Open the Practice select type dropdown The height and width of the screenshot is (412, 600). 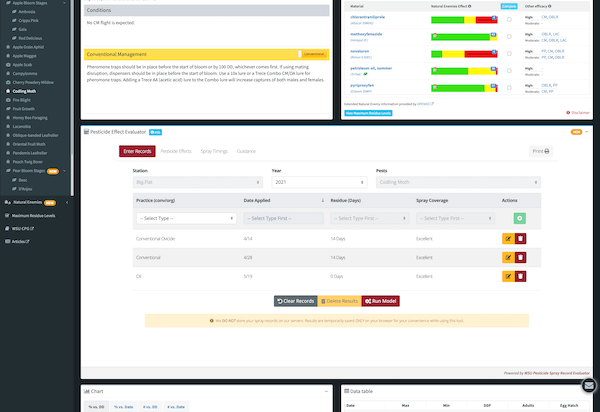[184, 218]
